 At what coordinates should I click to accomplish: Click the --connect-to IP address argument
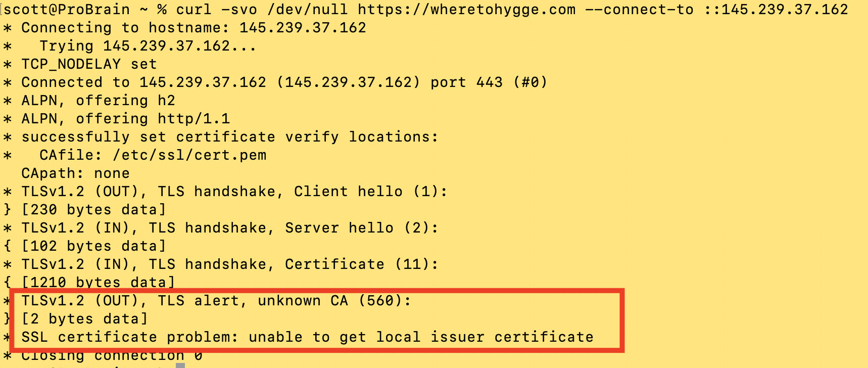tap(776, 10)
